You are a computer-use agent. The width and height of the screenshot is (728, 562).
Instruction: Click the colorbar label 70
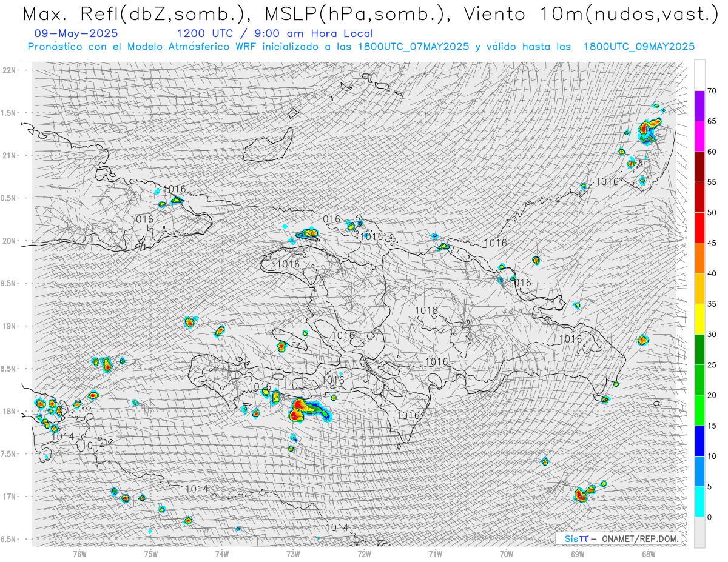pos(712,91)
